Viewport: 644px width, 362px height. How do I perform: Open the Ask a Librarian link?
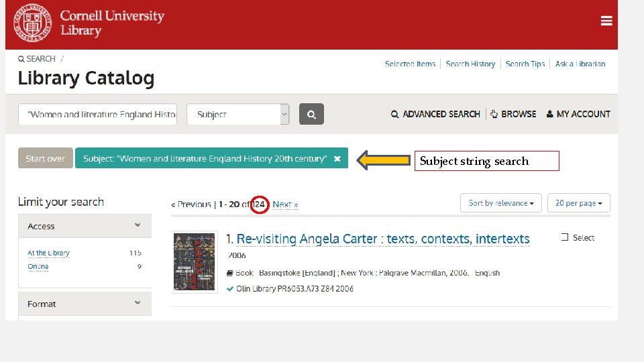tap(580, 64)
